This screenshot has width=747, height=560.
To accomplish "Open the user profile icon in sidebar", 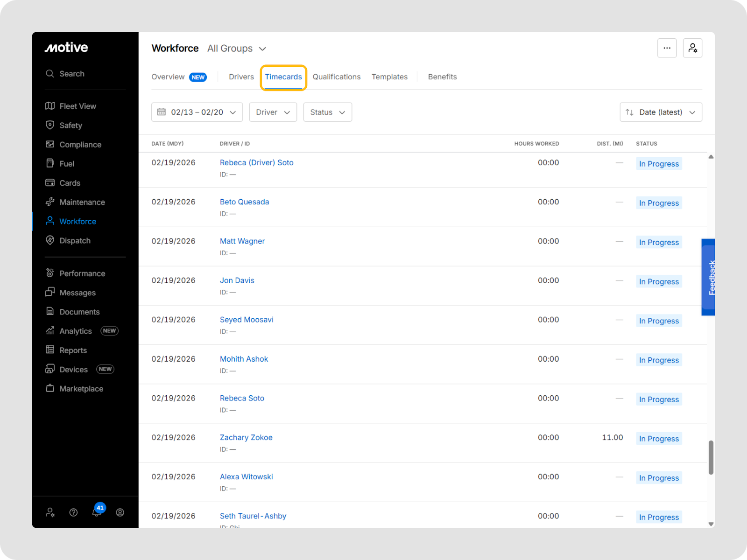I will pyautogui.click(x=120, y=512).
